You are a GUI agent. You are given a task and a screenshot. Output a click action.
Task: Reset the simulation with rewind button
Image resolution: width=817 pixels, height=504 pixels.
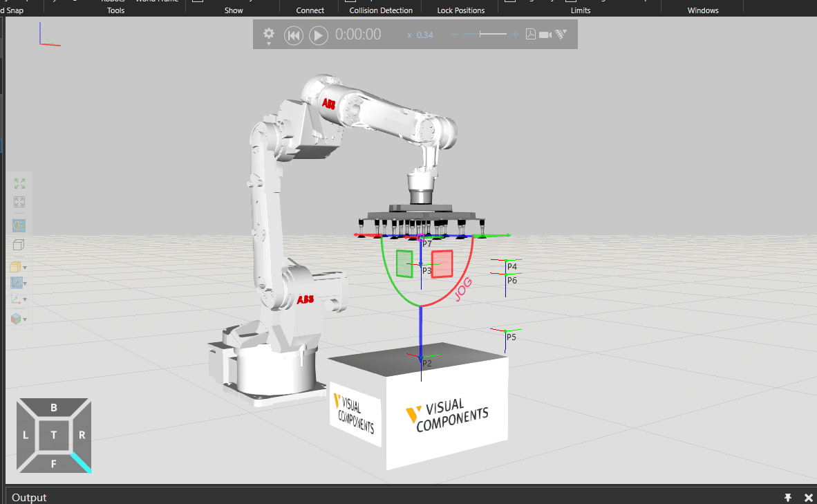click(x=294, y=35)
